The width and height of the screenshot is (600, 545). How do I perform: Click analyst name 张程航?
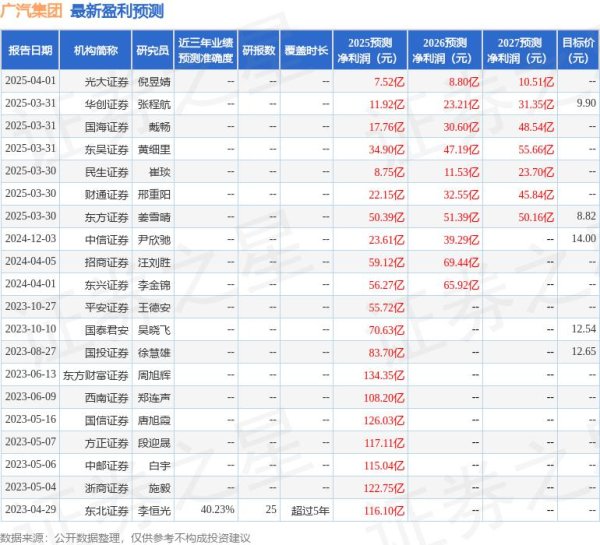click(154, 104)
